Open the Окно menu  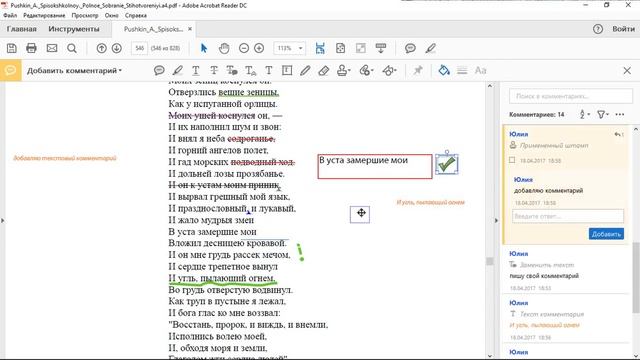click(x=111, y=16)
